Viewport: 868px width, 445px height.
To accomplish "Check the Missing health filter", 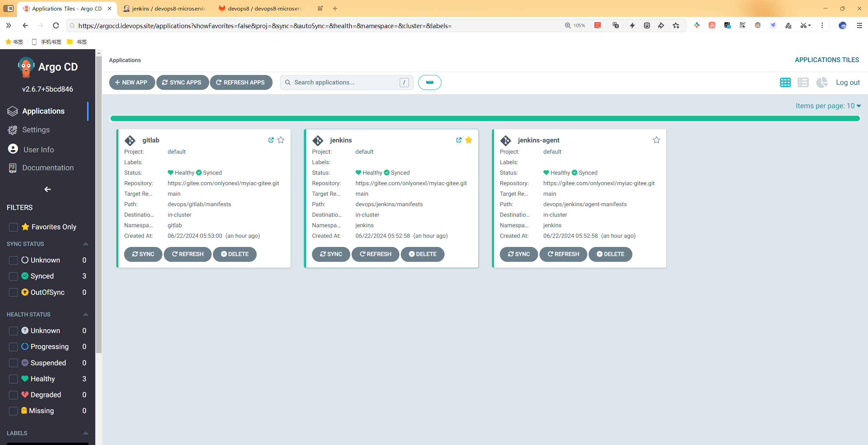I will [x=13, y=411].
